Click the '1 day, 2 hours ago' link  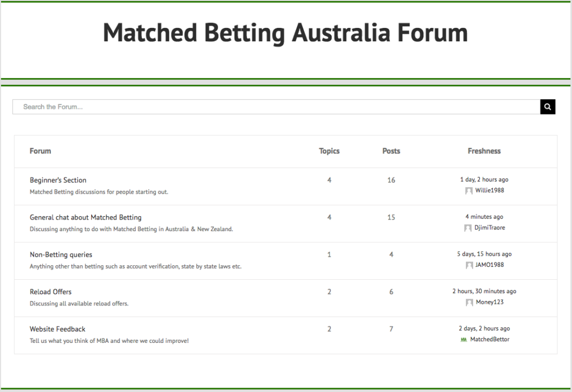(x=484, y=179)
